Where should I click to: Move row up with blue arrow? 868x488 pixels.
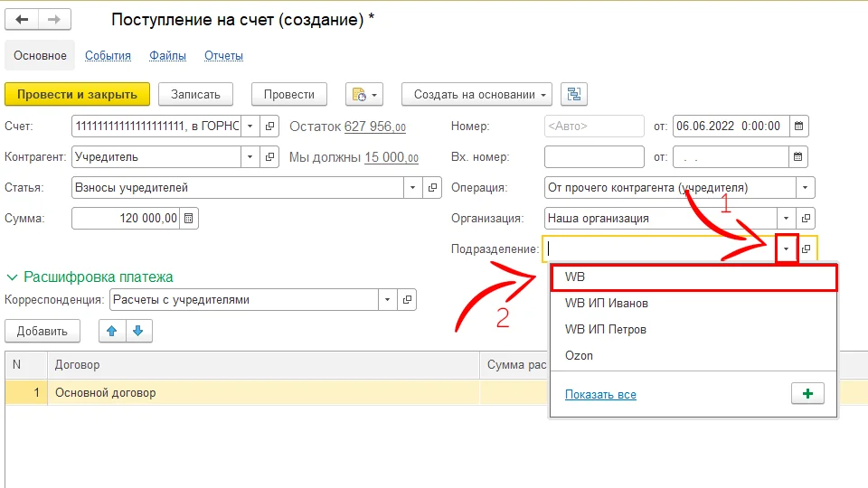click(112, 331)
